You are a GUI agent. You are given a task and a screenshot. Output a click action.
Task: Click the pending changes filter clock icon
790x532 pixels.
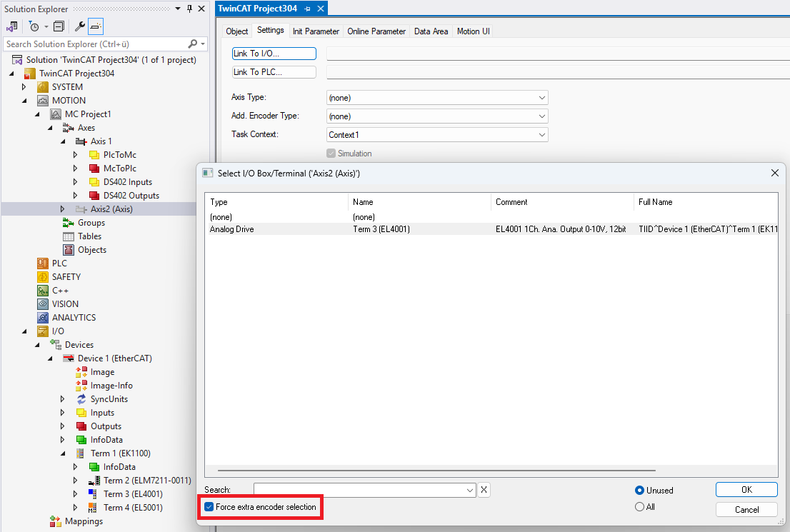click(x=34, y=26)
